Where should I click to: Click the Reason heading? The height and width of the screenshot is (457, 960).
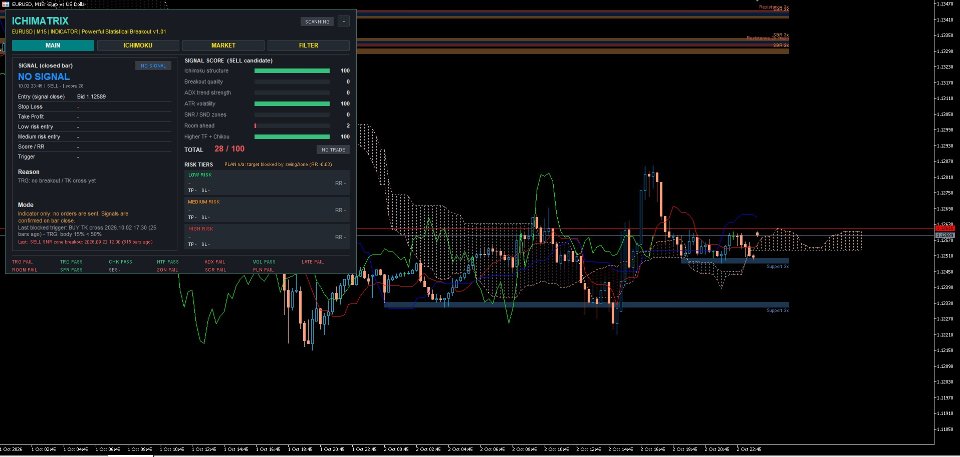(x=29, y=172)
